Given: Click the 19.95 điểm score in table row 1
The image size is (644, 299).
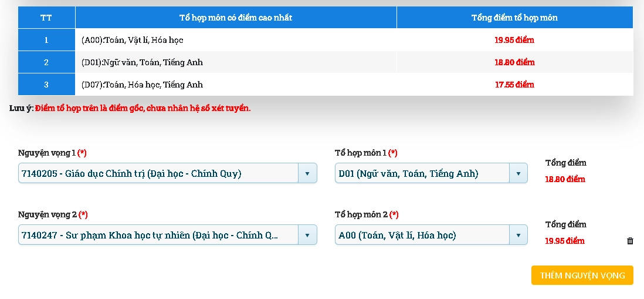Looking at the screenshot, I should click(514, 40).
